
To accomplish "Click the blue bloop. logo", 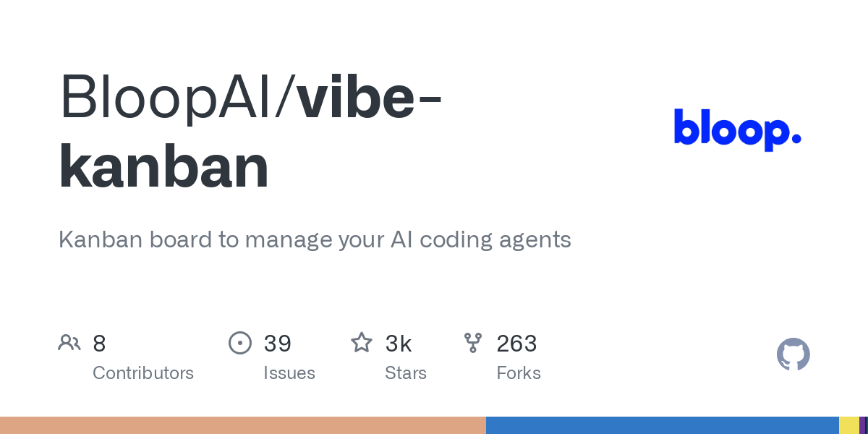I will click(738, 129).
